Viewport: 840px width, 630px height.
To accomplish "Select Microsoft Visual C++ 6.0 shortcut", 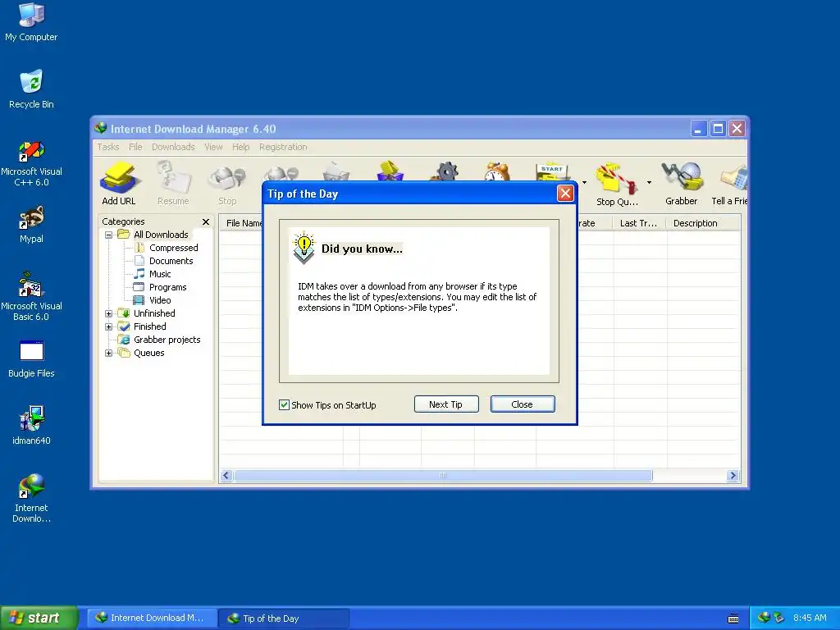I will point(31,163).
